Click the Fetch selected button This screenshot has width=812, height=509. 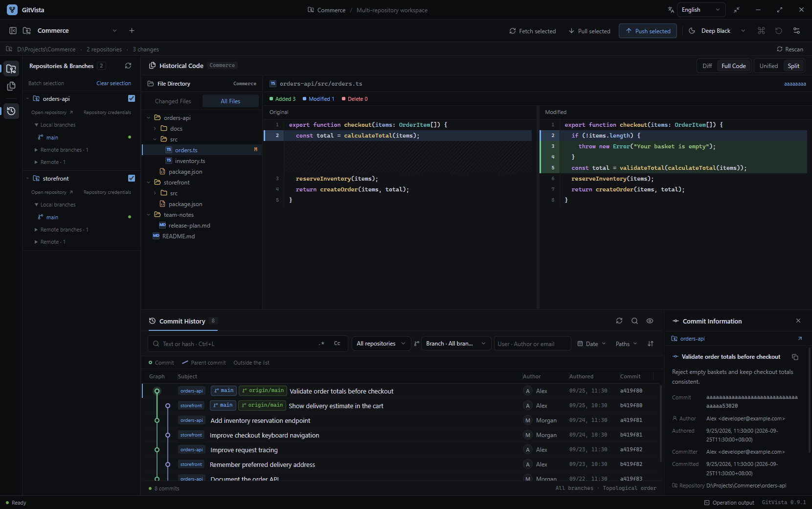click(x=533, y=31)
